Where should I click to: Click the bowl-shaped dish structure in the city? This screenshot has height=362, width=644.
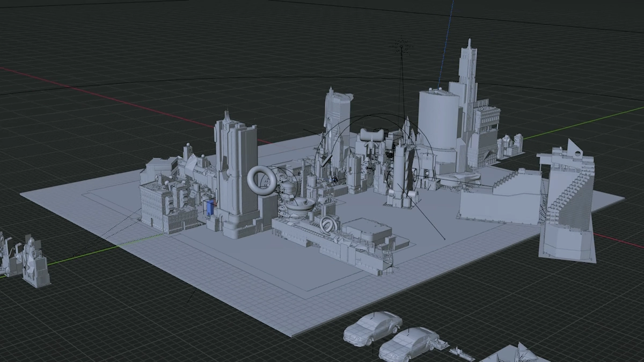[x=300, y=204]
